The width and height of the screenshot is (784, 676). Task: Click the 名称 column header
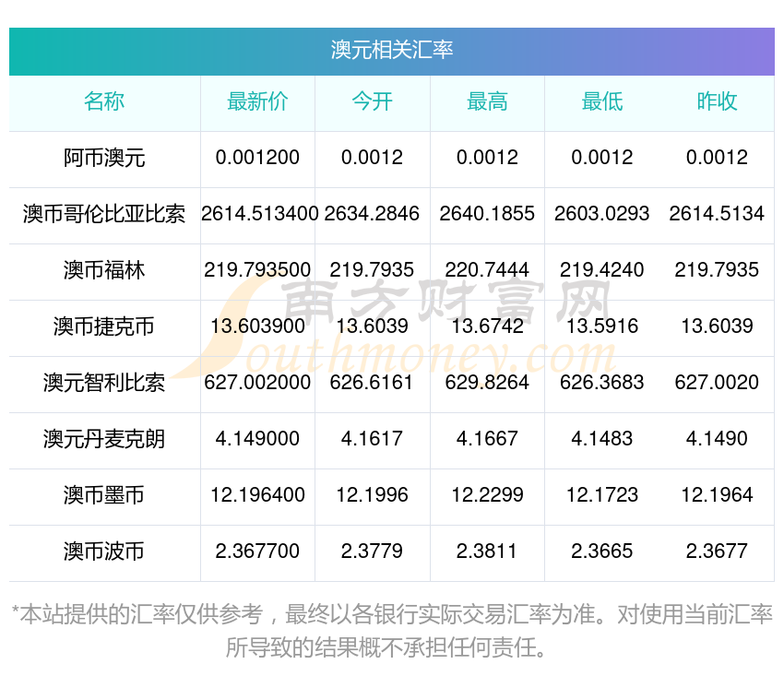click(104, 101)
